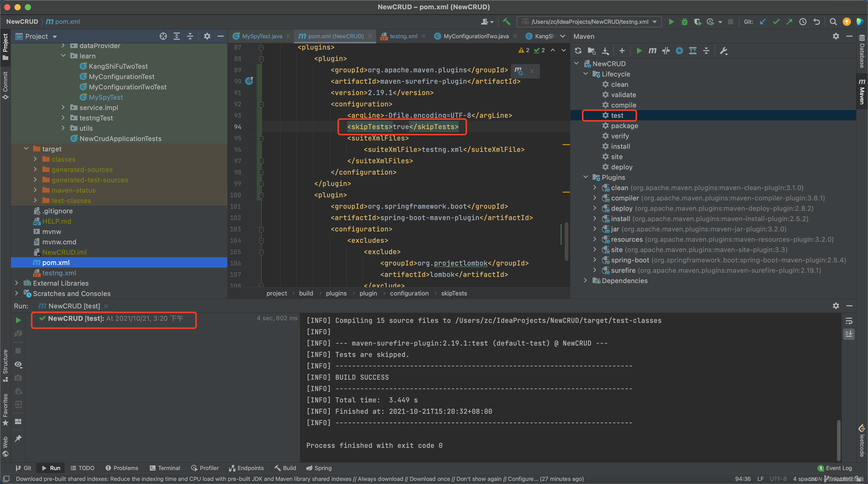Toggle Skip Tests mode in Maven toolbar
Viewport: 868px width, 484px height.
pos(679,51)
